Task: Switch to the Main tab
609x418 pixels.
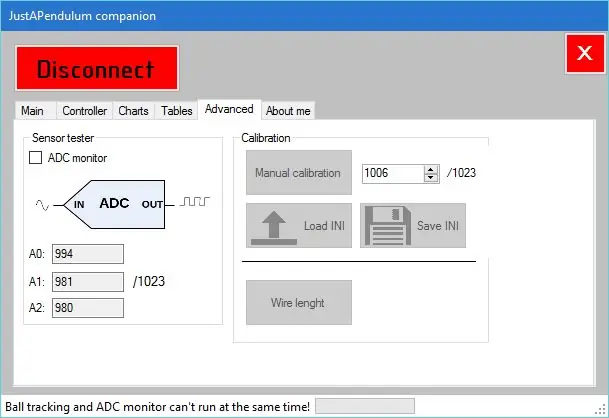Action: click(34, 111)
